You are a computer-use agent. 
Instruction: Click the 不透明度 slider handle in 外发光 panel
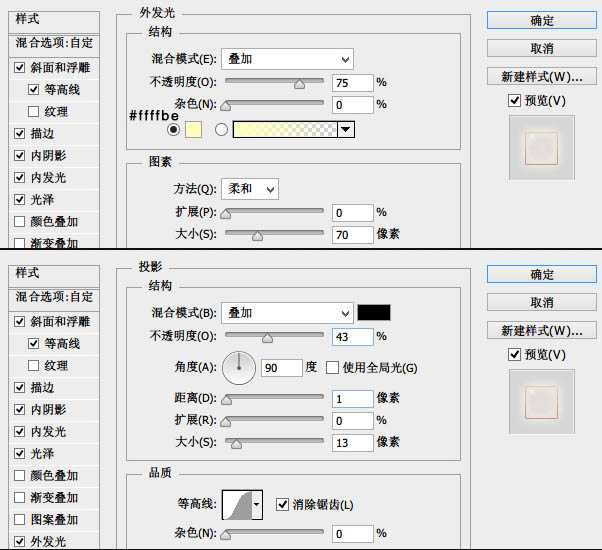pos(299,84)
